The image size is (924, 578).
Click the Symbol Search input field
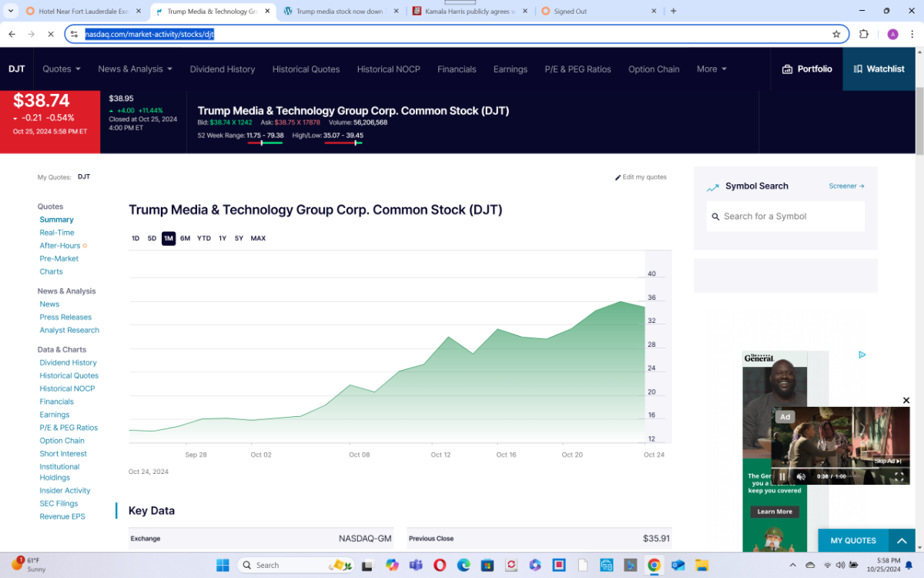(785, 217)
